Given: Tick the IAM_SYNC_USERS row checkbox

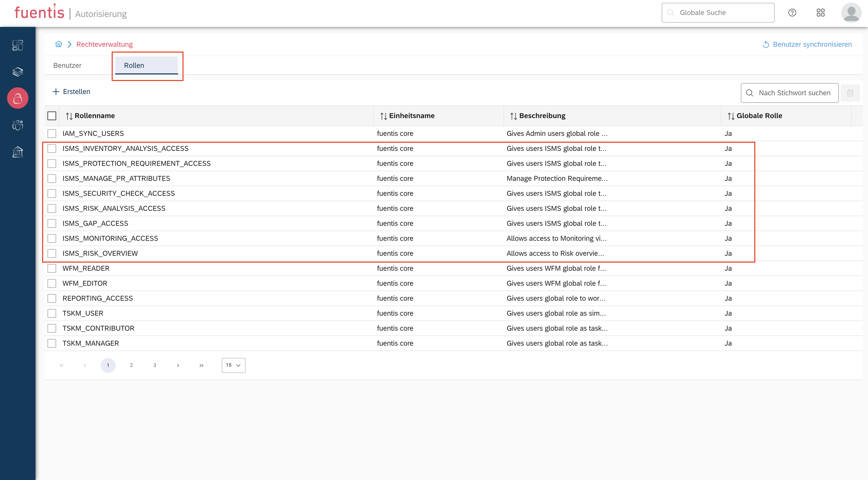Looking at the screenshot, I should click(52, 134).
